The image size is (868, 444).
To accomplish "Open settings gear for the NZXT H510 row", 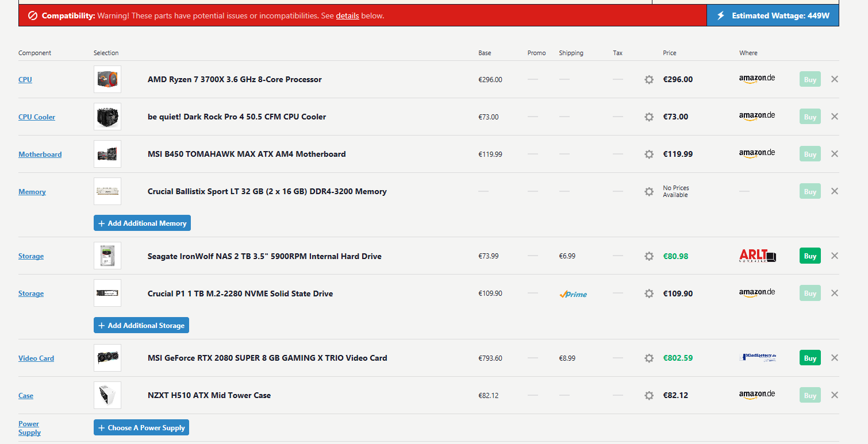I will click(649, 396).
